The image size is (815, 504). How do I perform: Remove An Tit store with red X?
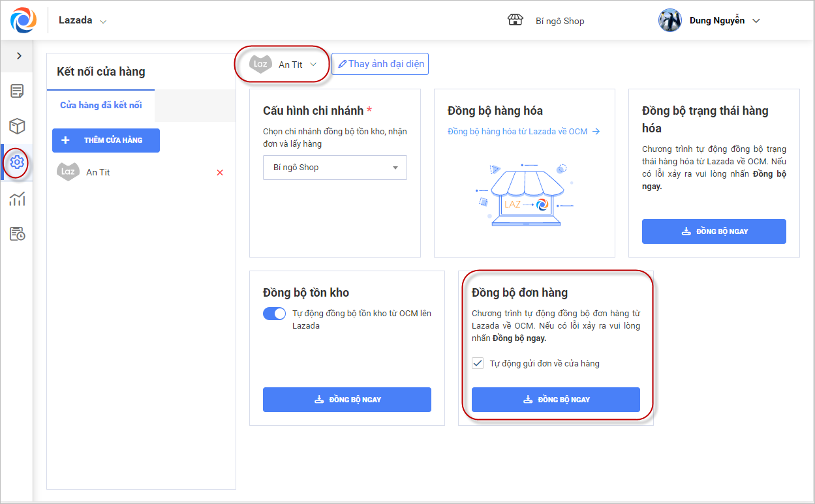click(x=220, y=173)
